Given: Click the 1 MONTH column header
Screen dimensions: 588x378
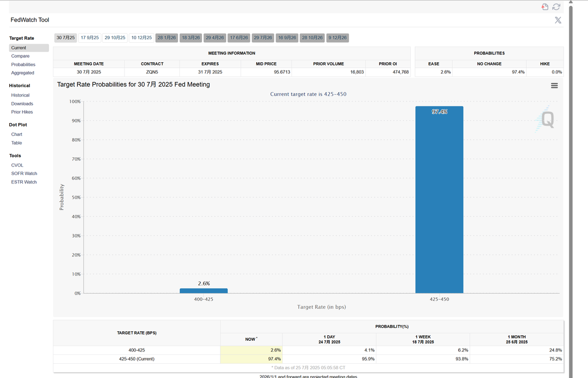Looking at the screenshot, I should pos(516,339).
